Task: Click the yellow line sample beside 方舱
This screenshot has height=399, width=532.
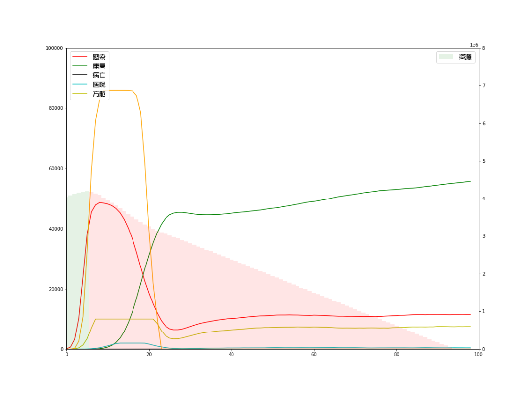Action: [80, 93]
